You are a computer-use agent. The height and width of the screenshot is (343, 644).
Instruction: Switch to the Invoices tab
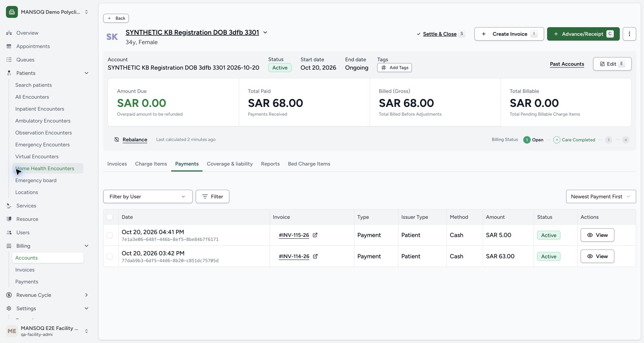coord(117,164)
